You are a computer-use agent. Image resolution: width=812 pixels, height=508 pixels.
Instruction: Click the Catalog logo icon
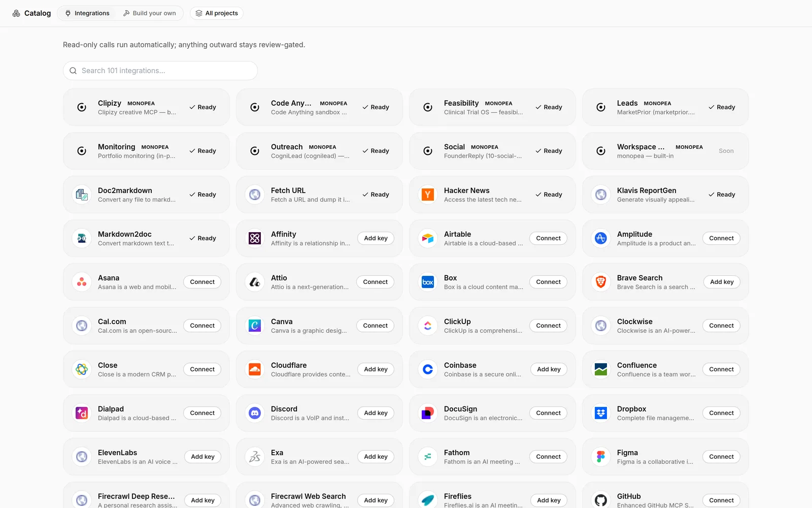[16, 13]
